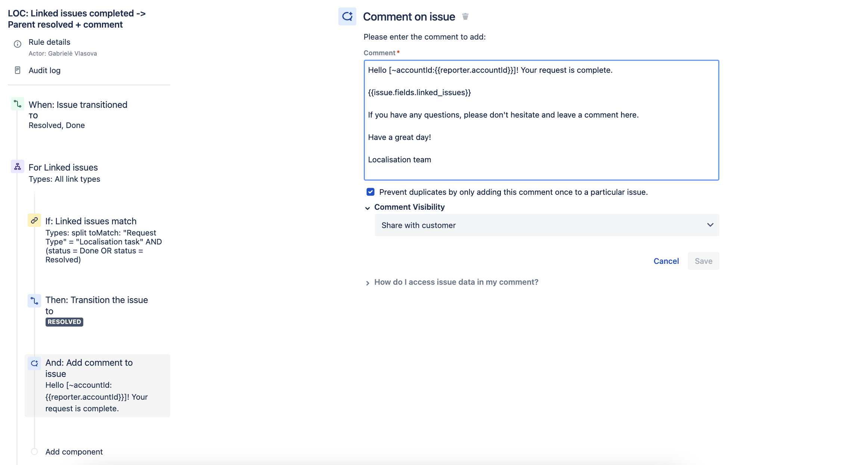868x465 pixels.
Task: Open the Transition the issue action icon
Action: [x=34, y=300]
